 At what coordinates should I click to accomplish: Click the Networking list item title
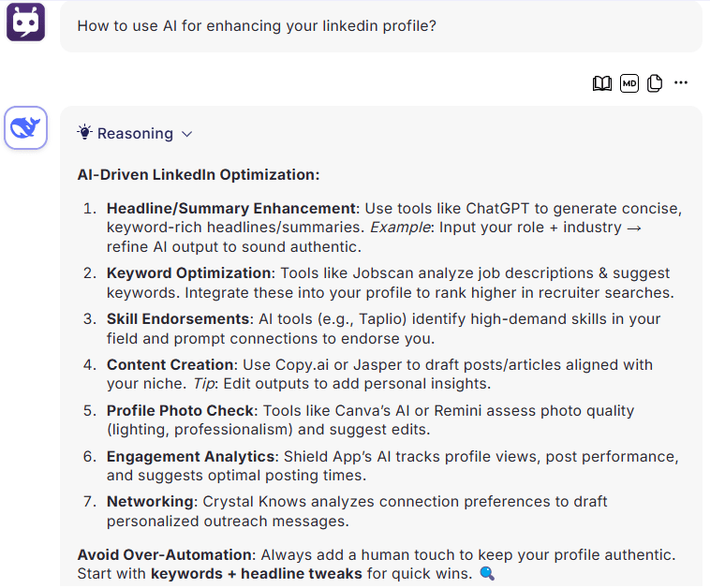150,502
